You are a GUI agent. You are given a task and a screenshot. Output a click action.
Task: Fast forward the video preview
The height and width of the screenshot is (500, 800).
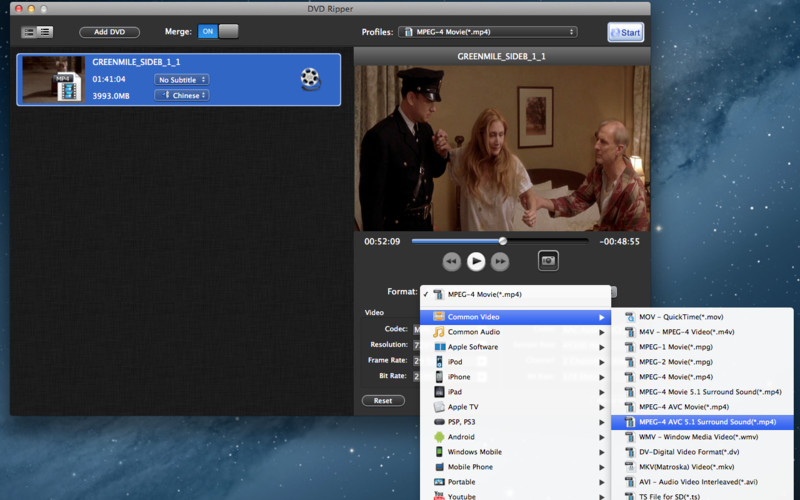[x=500, y=261]
